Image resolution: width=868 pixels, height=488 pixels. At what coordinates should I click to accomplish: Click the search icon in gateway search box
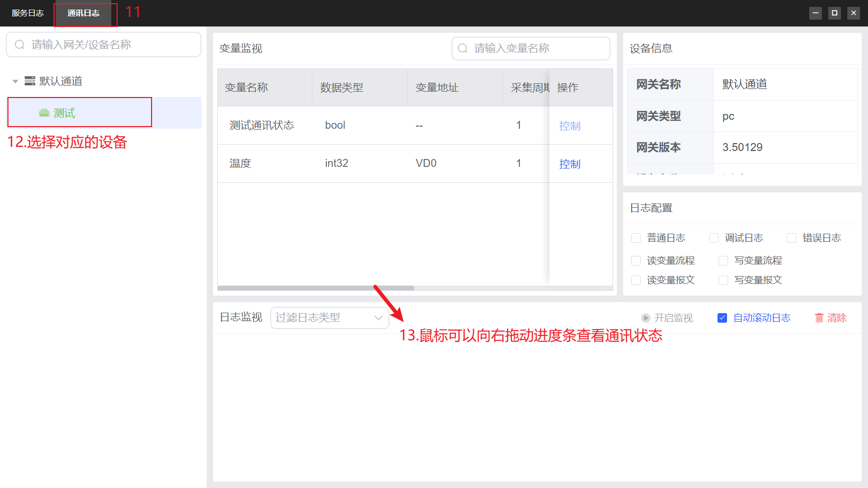tap(20, 45)
